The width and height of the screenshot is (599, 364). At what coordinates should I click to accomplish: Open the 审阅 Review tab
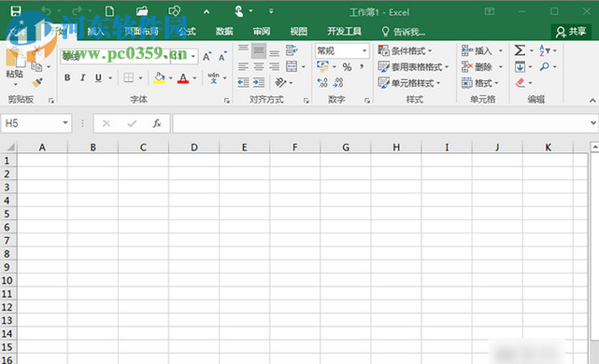tap(262, 32)
